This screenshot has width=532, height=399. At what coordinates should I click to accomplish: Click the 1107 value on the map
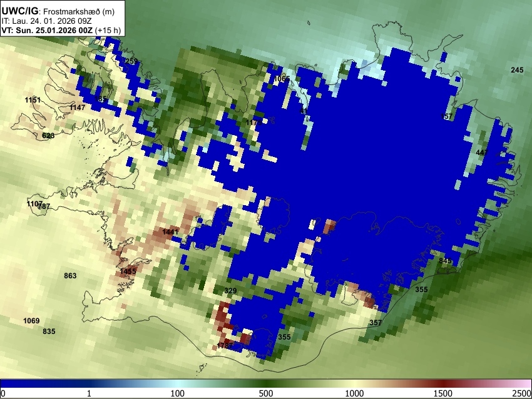pyautogui.click(x=34, y=204)
